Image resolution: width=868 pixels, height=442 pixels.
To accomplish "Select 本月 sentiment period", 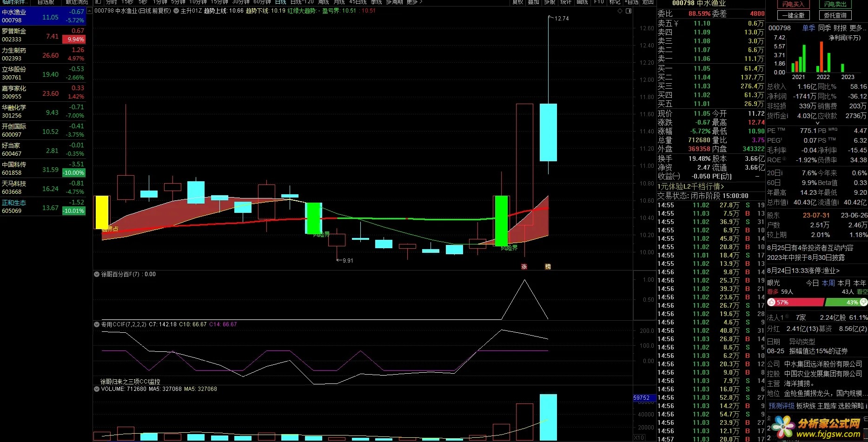I will (x=844, y=283).
